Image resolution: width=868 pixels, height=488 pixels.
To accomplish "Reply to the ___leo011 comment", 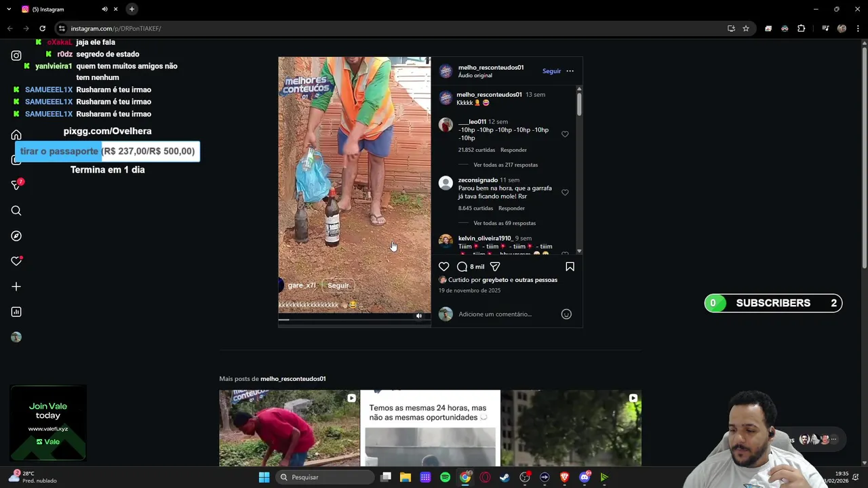I will pyautogui.click(x=513, y=150).
